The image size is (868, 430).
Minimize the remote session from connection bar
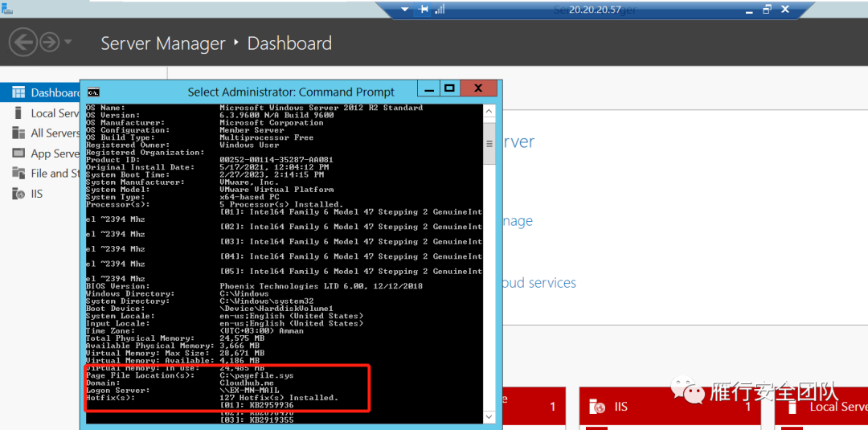tap(748, 10)
